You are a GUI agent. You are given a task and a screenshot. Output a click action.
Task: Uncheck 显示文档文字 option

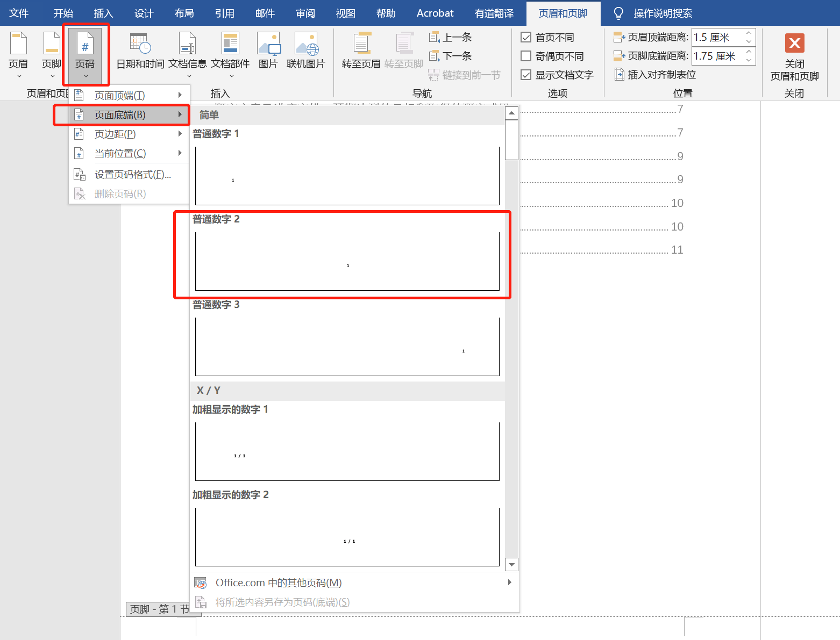(x=525, y=75)
